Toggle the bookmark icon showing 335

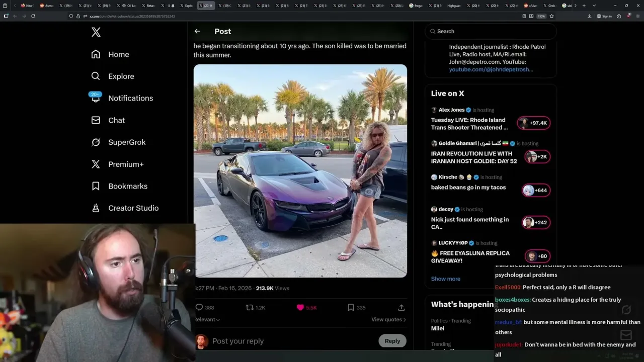click(x=351, y=307)
